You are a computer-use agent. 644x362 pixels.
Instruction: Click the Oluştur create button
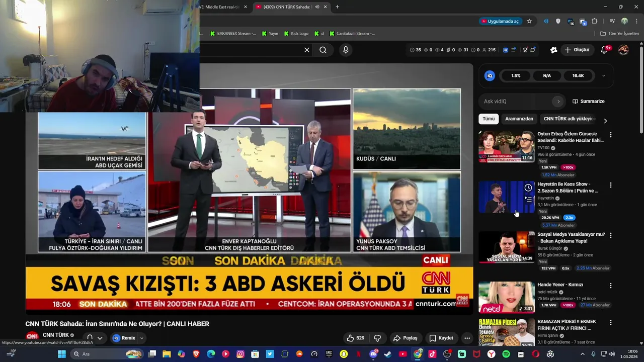point(577,50)
